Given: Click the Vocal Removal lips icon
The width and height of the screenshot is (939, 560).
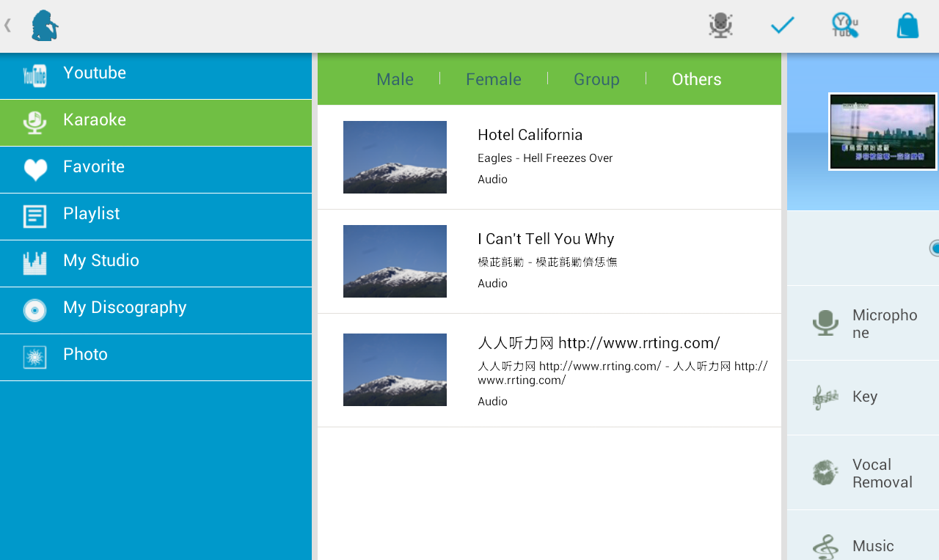Looking at the screenshot, I should coord(825,473).
